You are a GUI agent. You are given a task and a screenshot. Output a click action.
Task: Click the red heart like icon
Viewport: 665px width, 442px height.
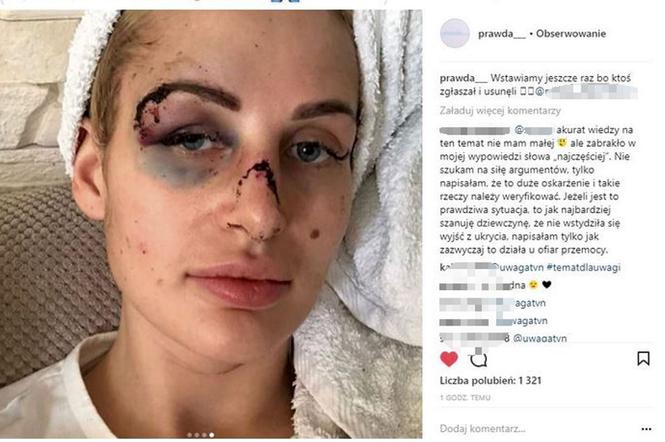[x=449, y=359]
